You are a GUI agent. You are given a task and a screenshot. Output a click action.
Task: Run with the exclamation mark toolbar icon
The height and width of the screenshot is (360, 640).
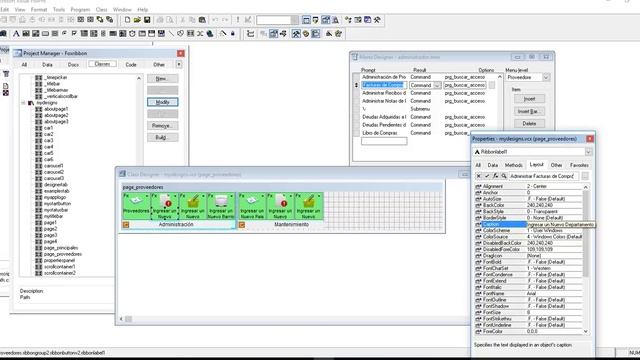[238, 20]
